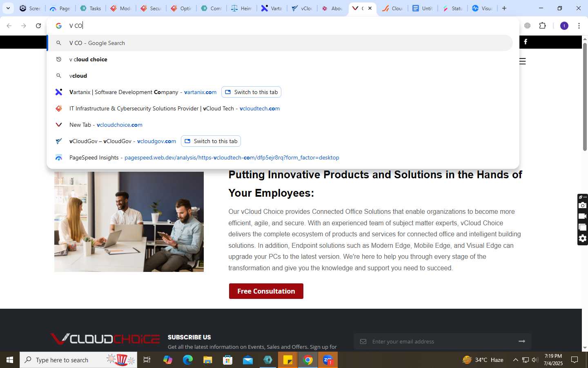This screenshot has width=588, height=368.
Task: Click the screenshot camera icon in side widget
Action: click(583, 205)
